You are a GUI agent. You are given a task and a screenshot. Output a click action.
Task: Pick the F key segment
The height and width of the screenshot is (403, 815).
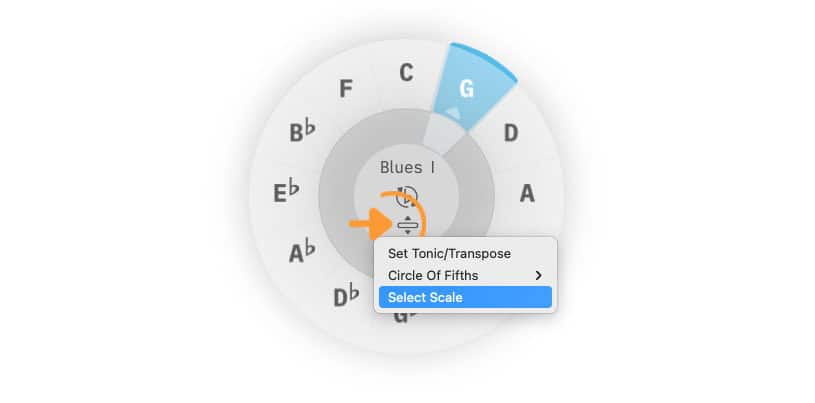(346, 89)
